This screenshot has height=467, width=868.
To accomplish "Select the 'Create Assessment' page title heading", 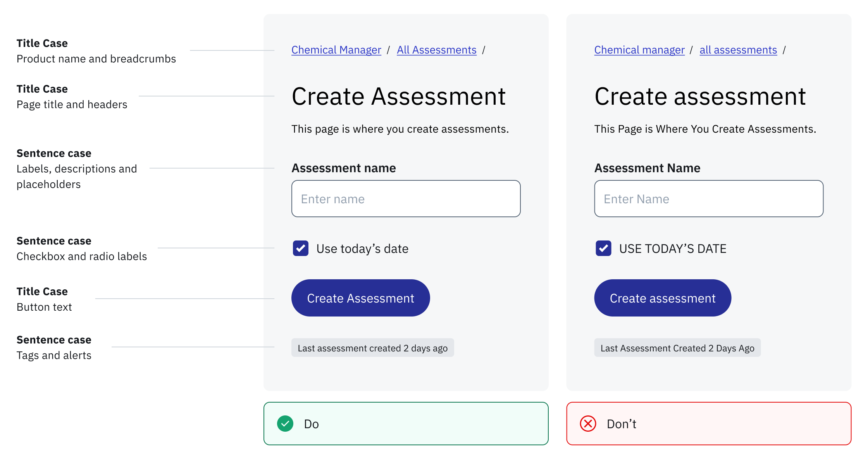I will click(x=398, y=96).
